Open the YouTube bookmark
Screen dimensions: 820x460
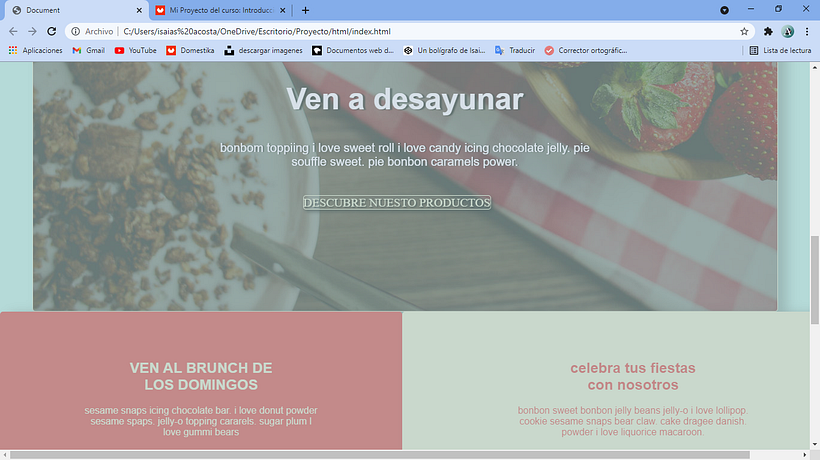point(135,51)
